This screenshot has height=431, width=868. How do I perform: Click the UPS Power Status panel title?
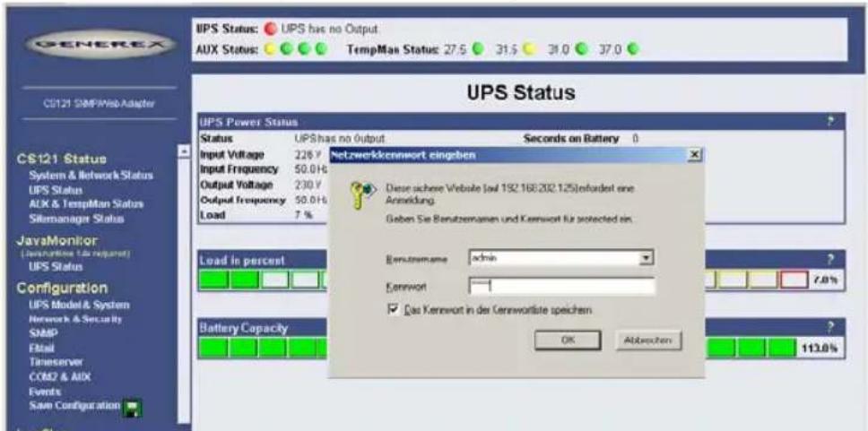(249, 121)
